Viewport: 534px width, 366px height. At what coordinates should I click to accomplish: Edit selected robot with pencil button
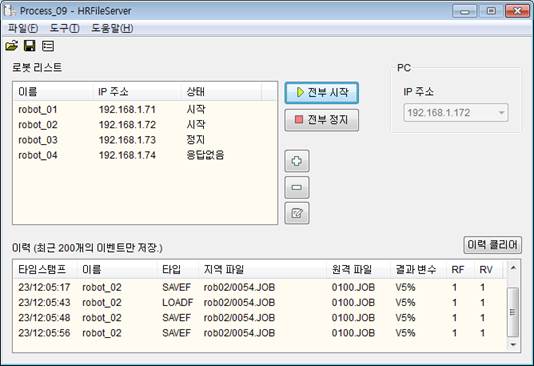[297, 213]
